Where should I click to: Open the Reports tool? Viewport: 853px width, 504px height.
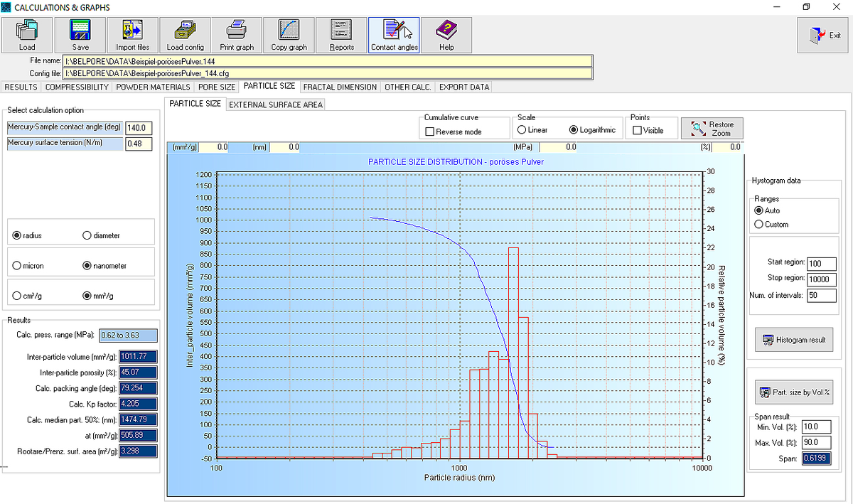[342, 35]
